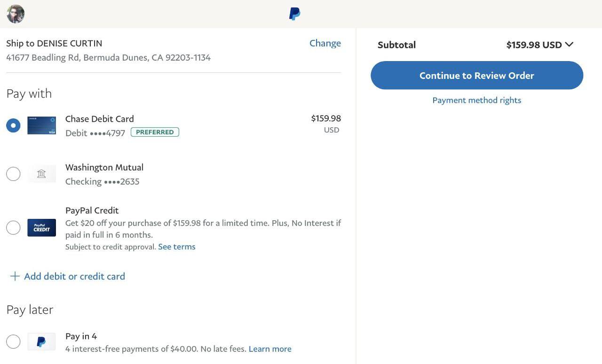The width and height of the screenshot is (602, 364).
Task: Click the PayPal logo in header
Action: point(295,14)
